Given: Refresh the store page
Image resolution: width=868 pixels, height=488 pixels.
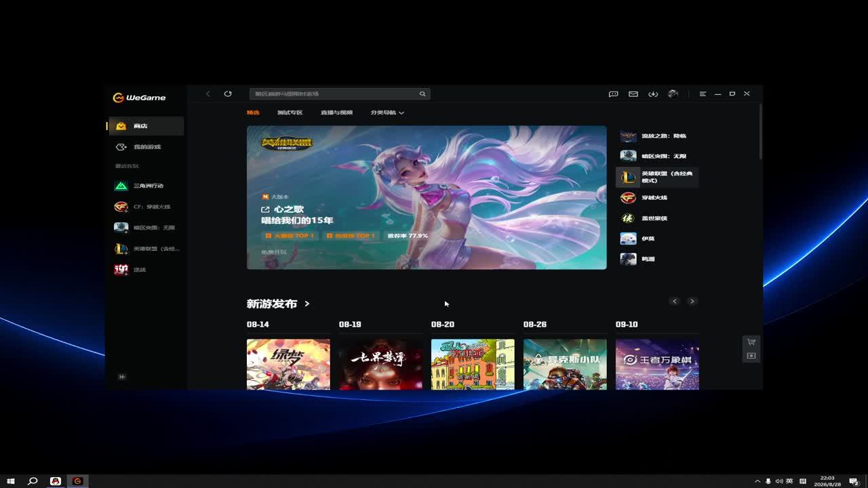Looking at the screenshot, I should click(x=228, y=94).
